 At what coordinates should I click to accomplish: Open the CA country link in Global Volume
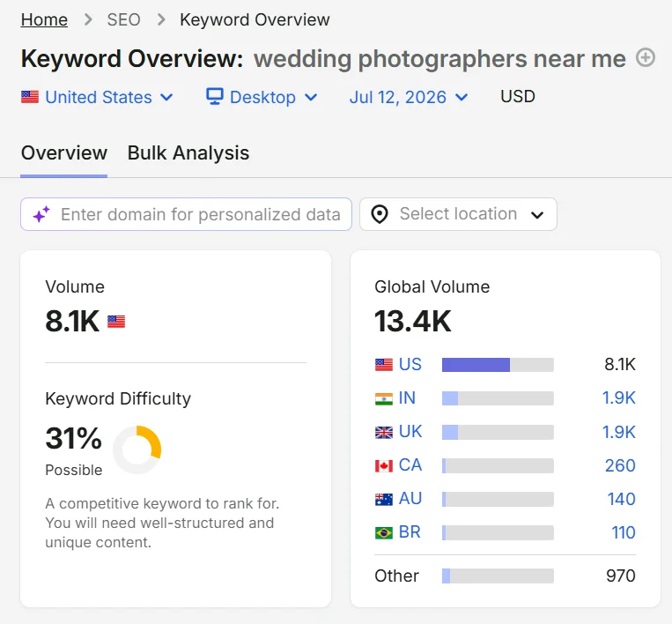[410, 464]
